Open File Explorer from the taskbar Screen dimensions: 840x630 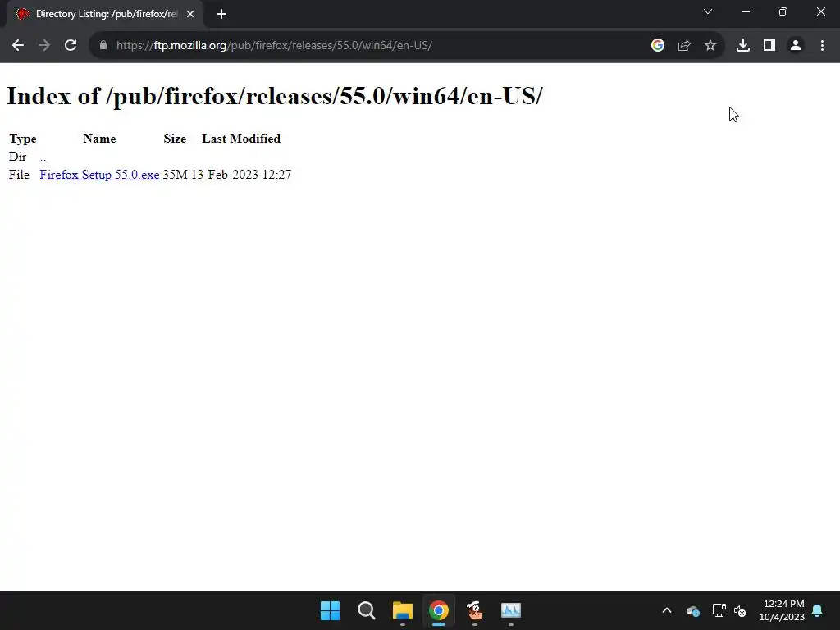pyautogui.click(x=402, y=610)
